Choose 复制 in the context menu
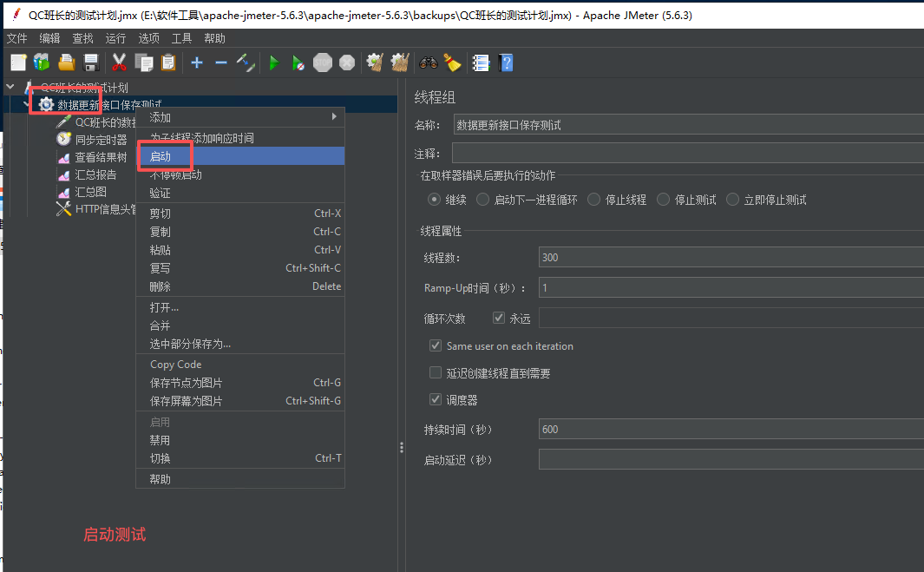This screenshot has width=924, height=572. pyautogui.click(x=240, y=232)
